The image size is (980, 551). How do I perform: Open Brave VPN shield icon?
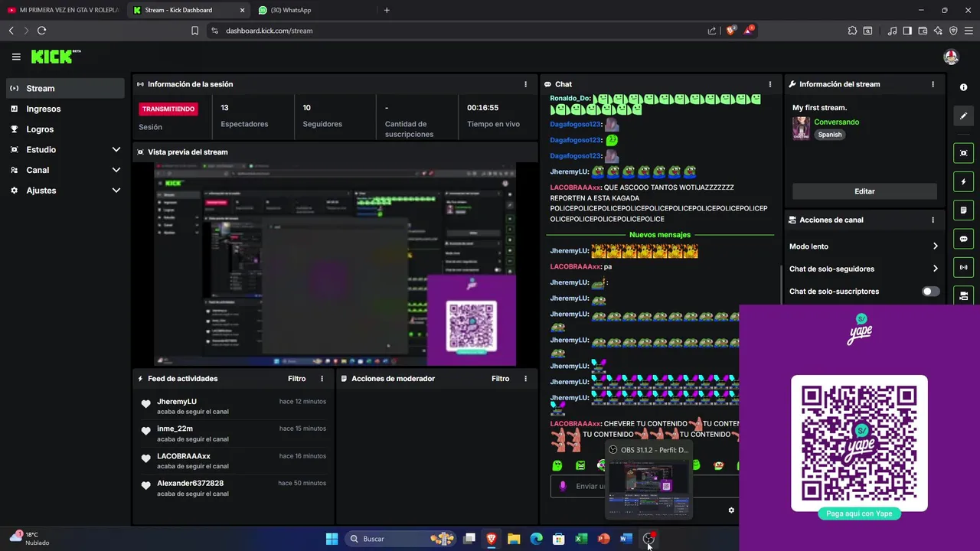pyautogui.click(x=953, y=31)
